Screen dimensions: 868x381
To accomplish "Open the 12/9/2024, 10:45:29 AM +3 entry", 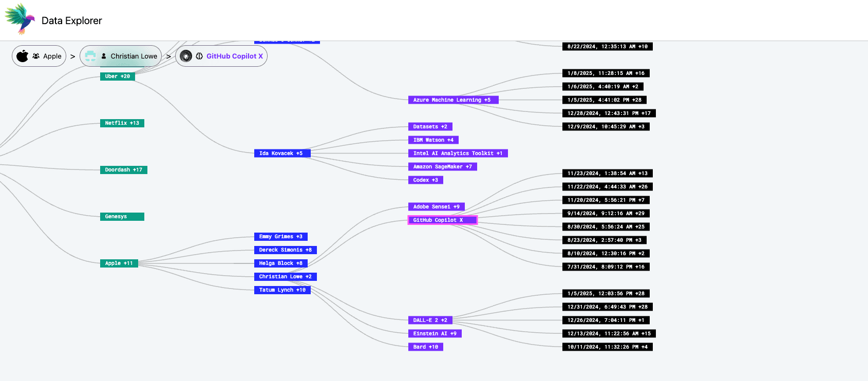I will pyautogui.click(x=606, y=127).
